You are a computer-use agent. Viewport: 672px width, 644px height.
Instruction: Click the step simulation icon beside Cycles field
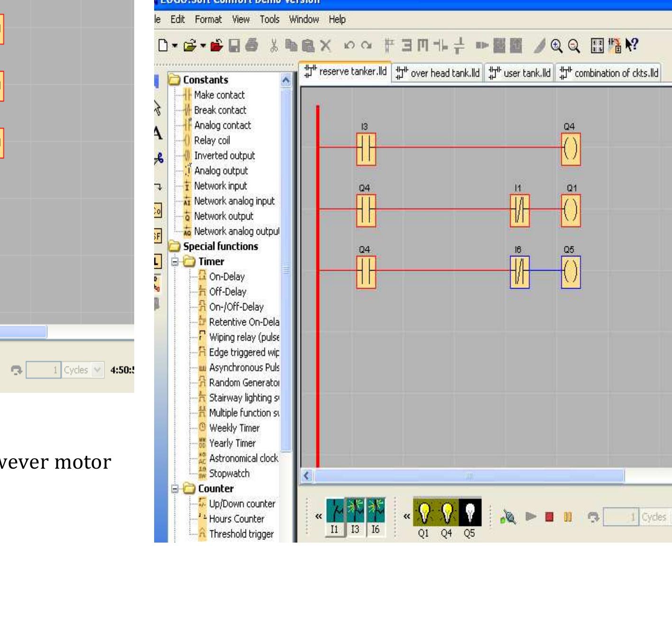pyautogui.click(x=593, y=517)
